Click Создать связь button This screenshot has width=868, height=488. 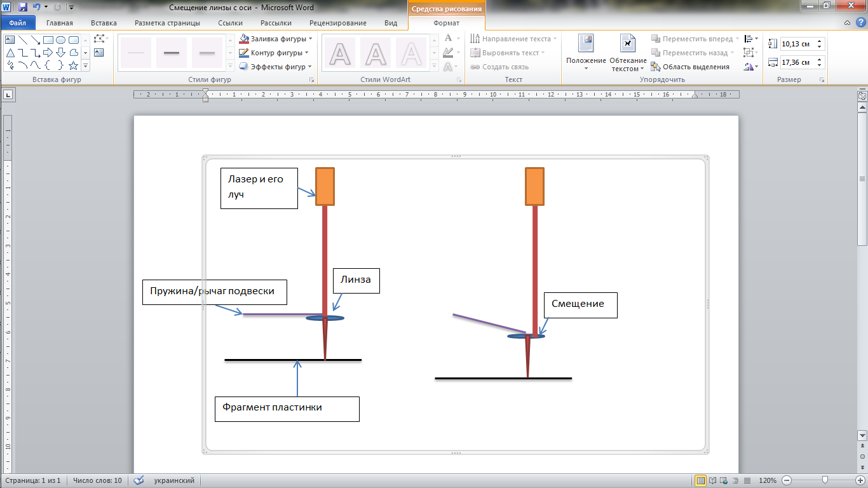pos(500,67)
